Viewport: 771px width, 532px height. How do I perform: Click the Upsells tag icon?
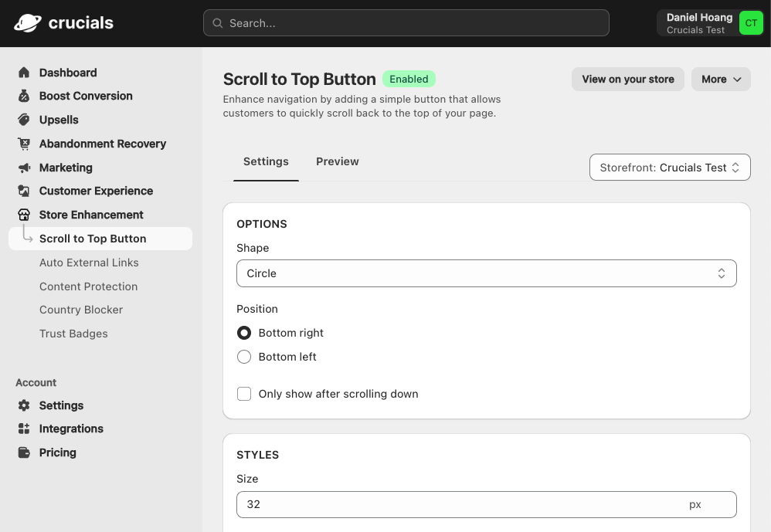[24, 120]
